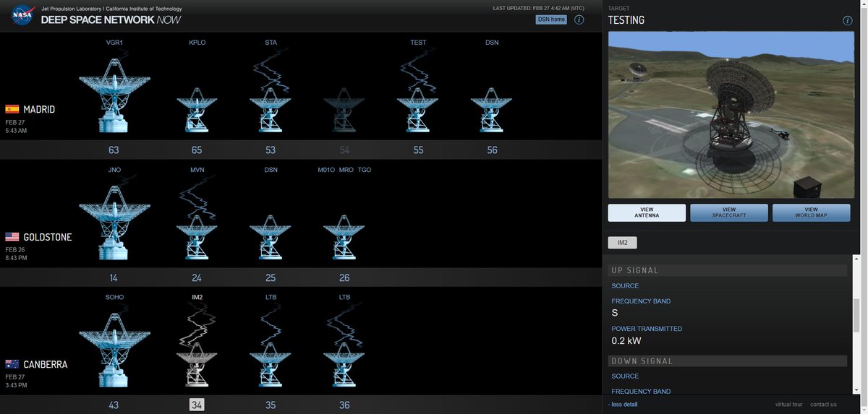Select Madrid antenna 53 dish tracking STA

271,110
